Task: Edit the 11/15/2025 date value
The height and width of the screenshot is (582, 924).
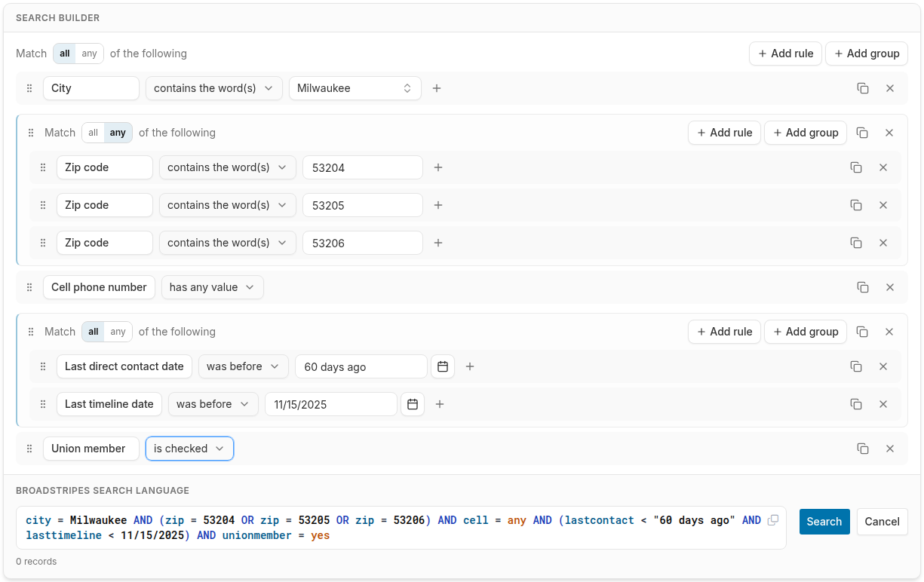Action: pyautogui.click(x=331, y=404)
